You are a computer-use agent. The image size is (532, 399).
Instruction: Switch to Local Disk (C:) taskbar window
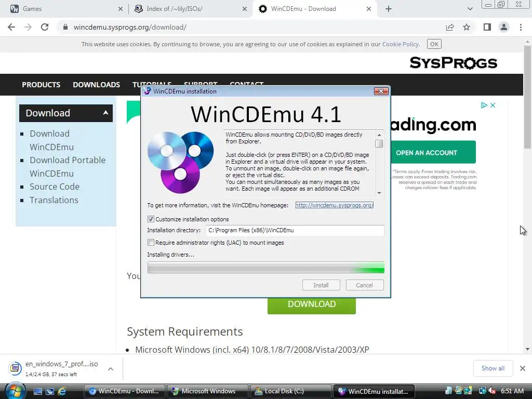click(290, 391)
